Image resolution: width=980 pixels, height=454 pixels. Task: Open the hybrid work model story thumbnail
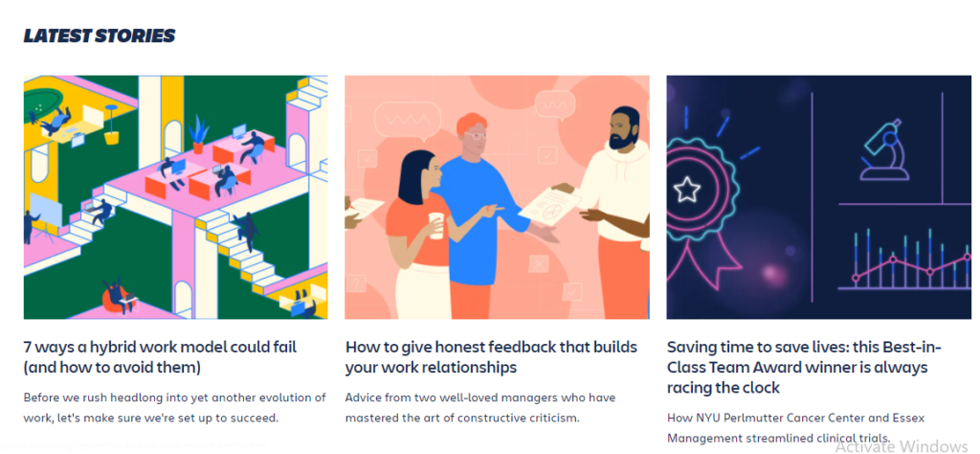[x=175, y=197]
